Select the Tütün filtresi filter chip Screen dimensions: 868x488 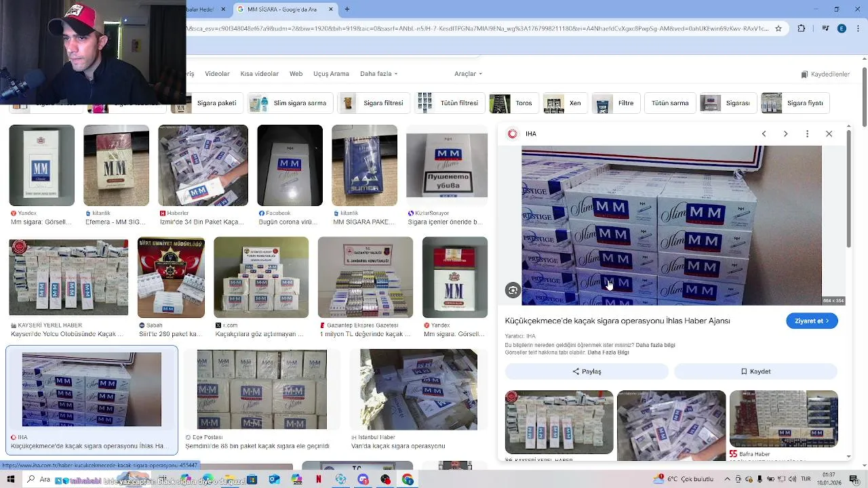pos(449,103)
